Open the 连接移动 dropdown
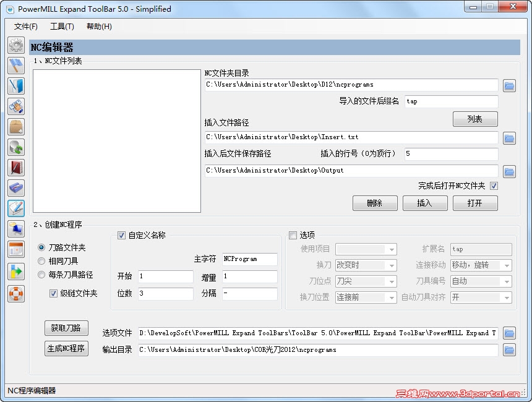 481,265
